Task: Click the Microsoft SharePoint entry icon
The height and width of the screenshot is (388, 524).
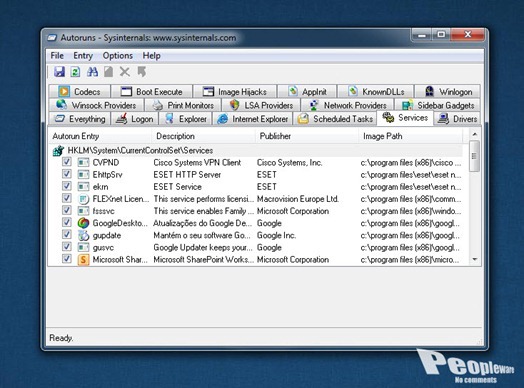Action: tap(83, 260)
